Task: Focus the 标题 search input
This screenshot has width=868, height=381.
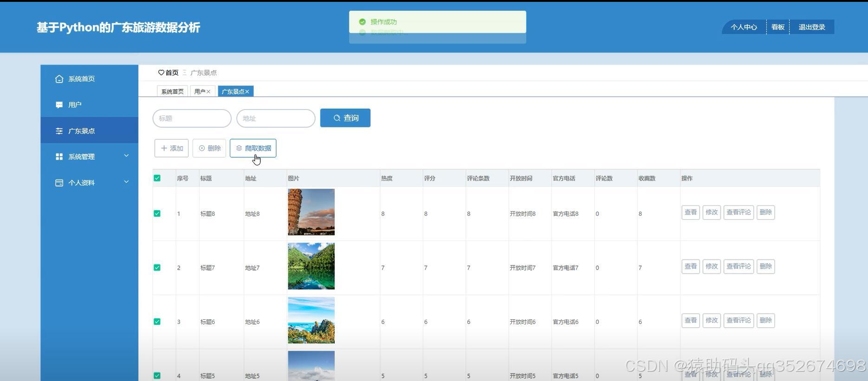Action: tap(192, 118)
